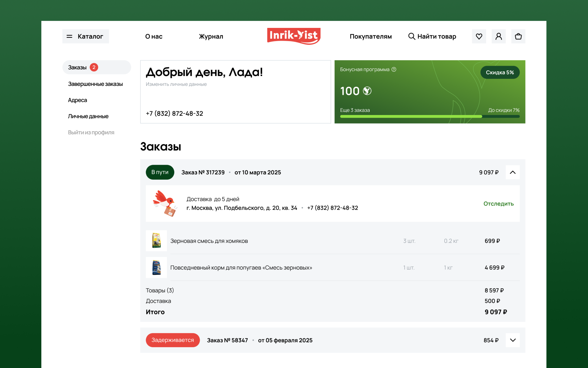Click order title Заказ № 317239
This screenshot has width=588, height=368.
coord(203,172)
